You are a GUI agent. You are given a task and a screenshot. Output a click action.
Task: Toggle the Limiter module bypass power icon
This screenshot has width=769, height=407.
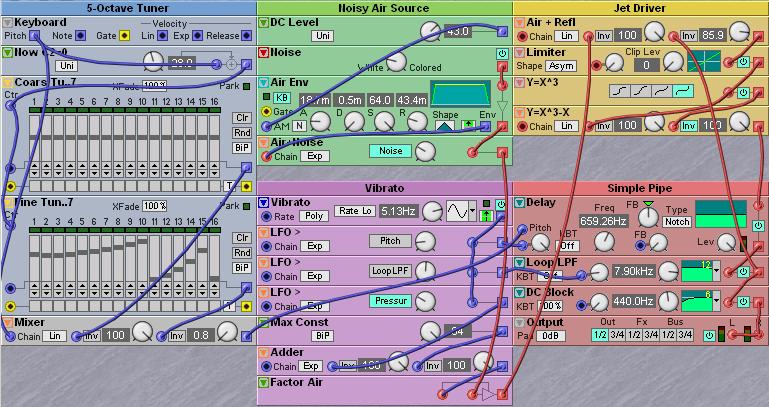tap(743, 62)
